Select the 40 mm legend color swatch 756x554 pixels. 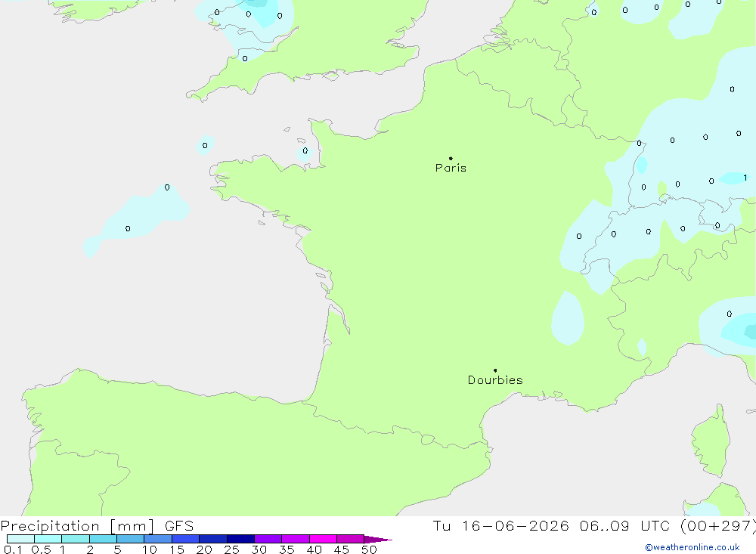tap(323, 539)
